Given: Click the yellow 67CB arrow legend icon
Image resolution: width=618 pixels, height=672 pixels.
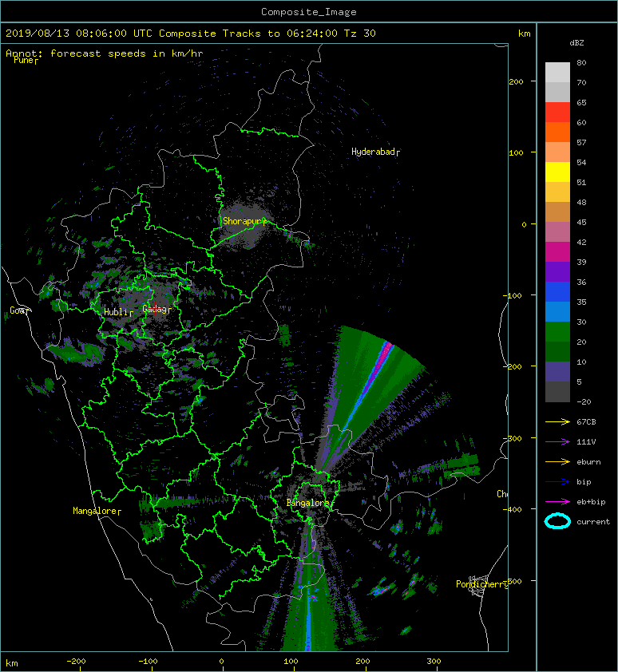Looking at the screenshot, I should (557, 421).
